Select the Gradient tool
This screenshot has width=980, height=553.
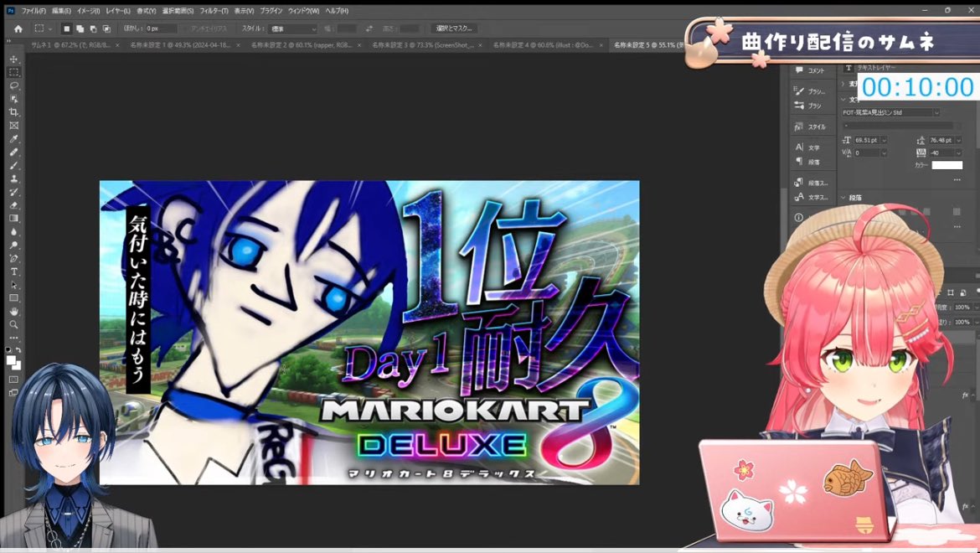tap(13, 218)
